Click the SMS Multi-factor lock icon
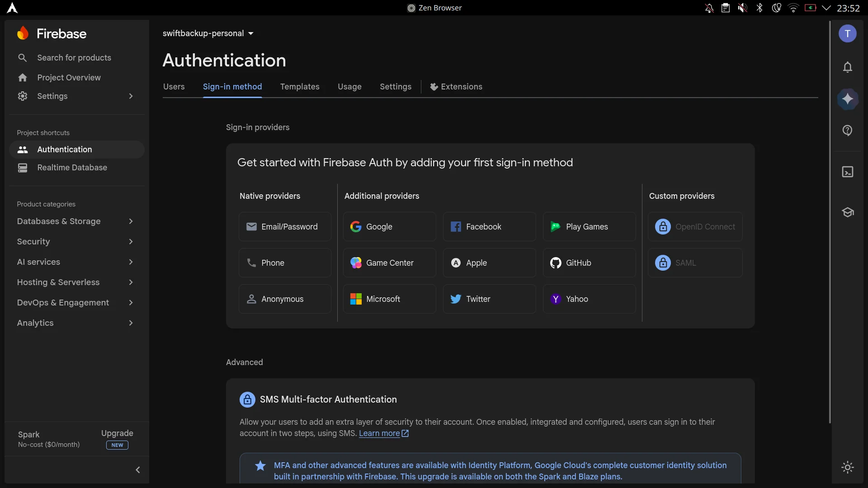 tap(247, 400)
